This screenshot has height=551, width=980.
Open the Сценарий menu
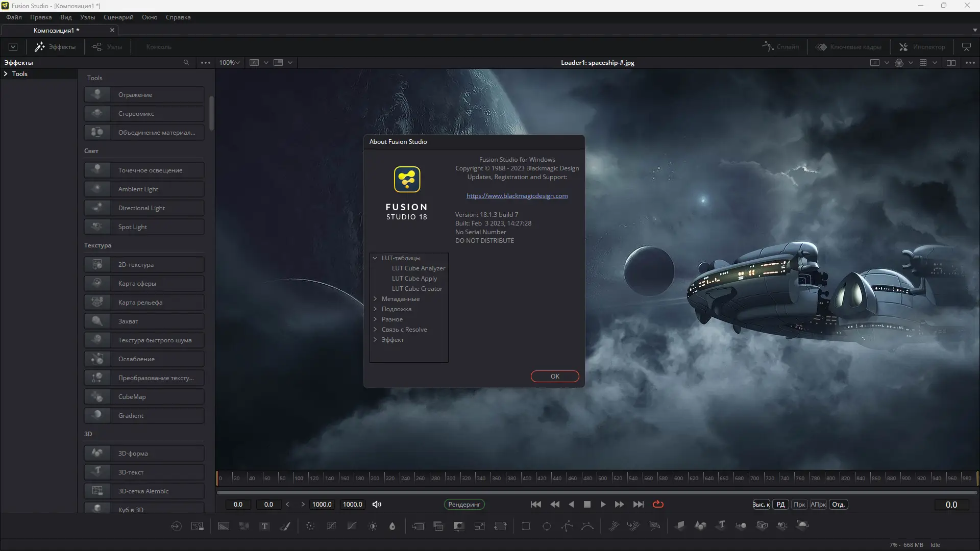(x=118, y=17)
